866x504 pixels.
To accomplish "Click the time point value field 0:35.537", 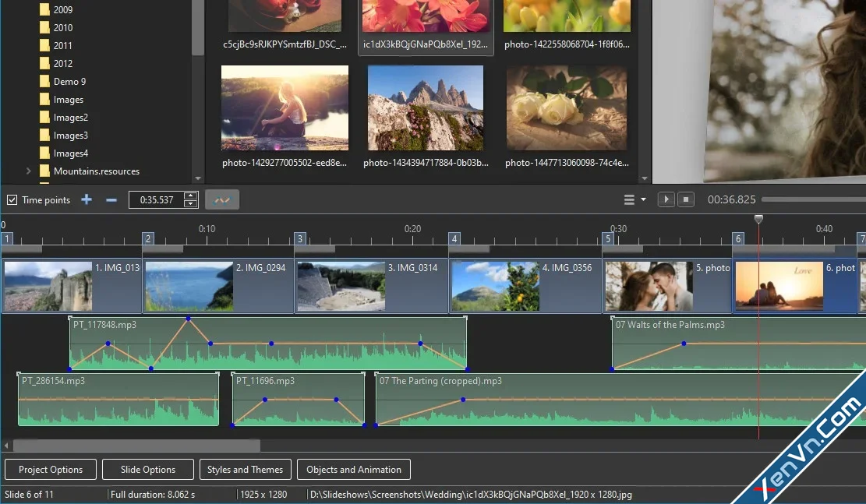I will coord(157,200).
